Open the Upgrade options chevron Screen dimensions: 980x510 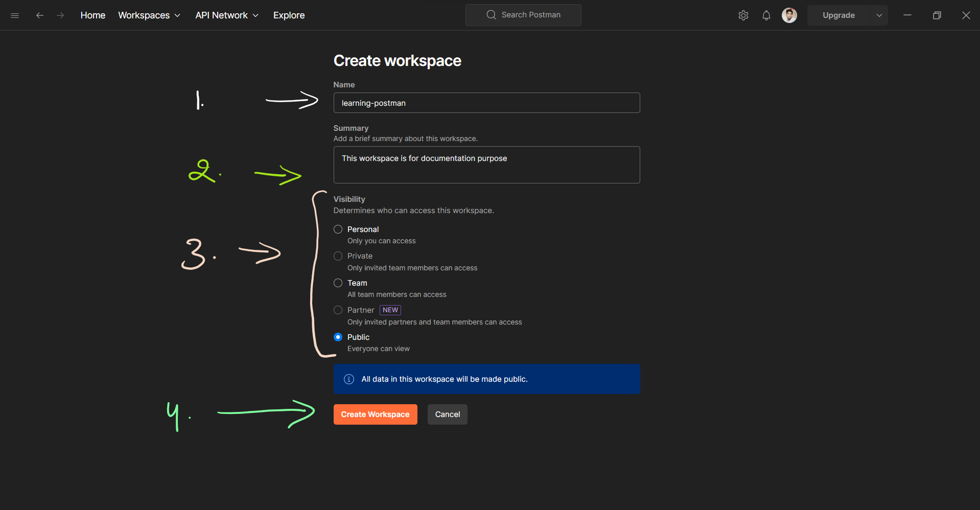(879, 15)
